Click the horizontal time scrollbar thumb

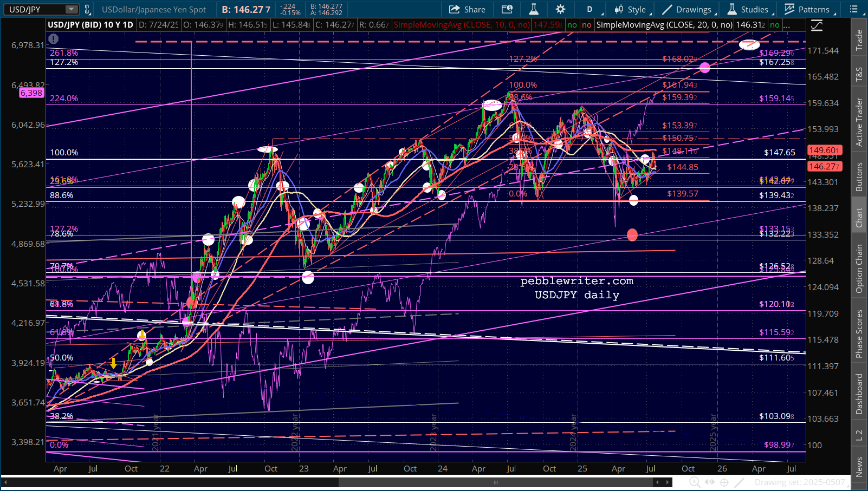[x=496, y=482]
